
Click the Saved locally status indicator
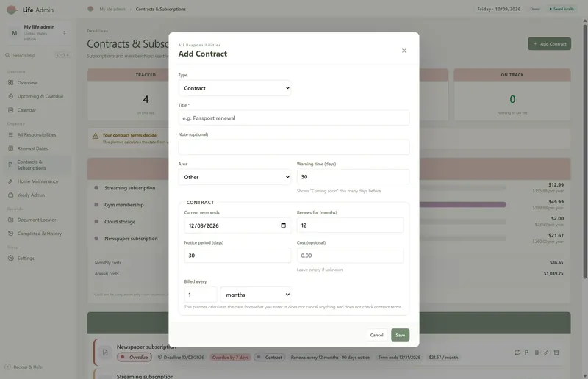[562, 9]
